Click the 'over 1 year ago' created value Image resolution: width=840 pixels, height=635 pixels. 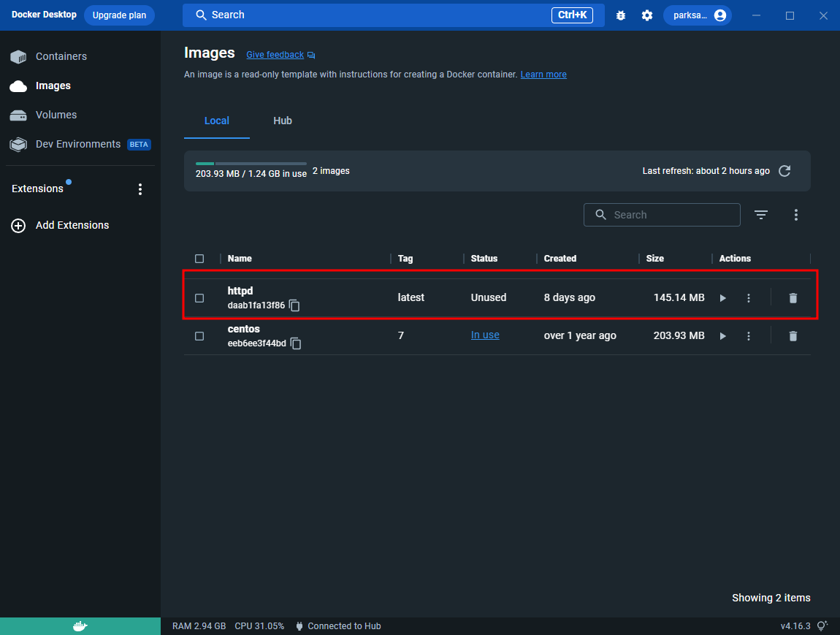580,336
